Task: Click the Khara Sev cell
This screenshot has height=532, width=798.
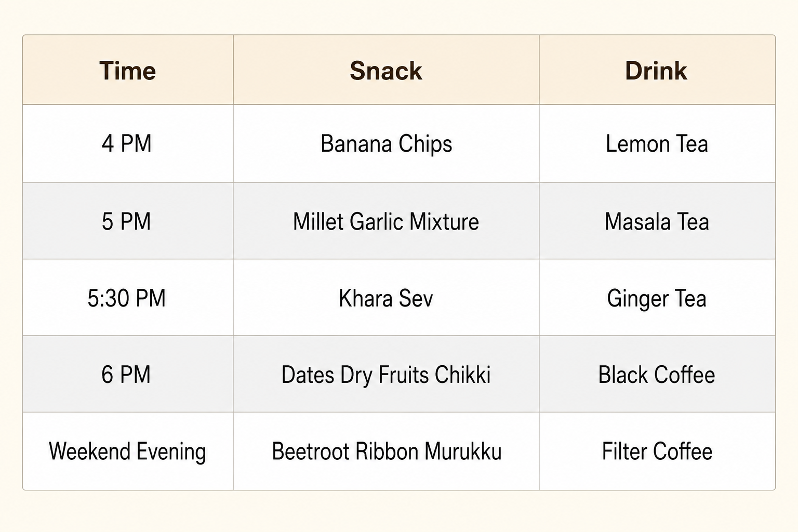Action: (x=386, y=297)
